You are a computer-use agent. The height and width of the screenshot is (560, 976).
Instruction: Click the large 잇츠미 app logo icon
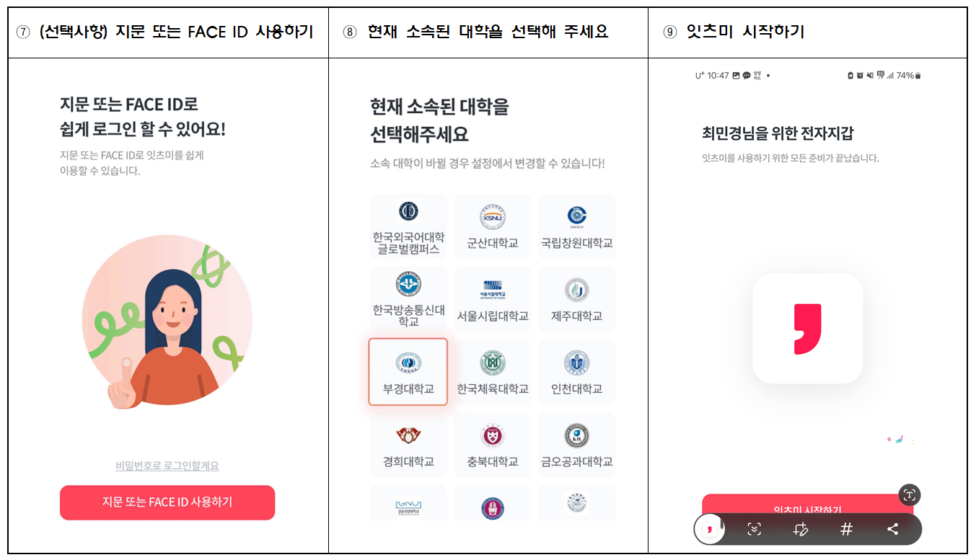pyautogui.click(x=807, y=329)
